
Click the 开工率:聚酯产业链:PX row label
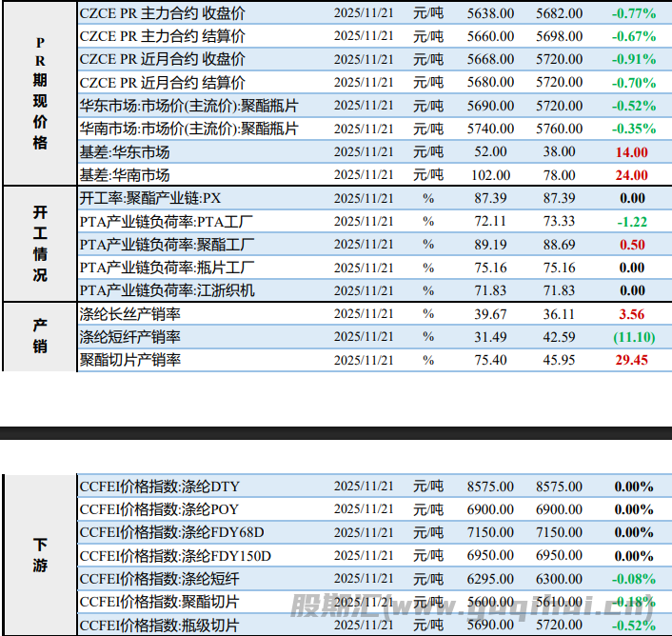[150, 198]
